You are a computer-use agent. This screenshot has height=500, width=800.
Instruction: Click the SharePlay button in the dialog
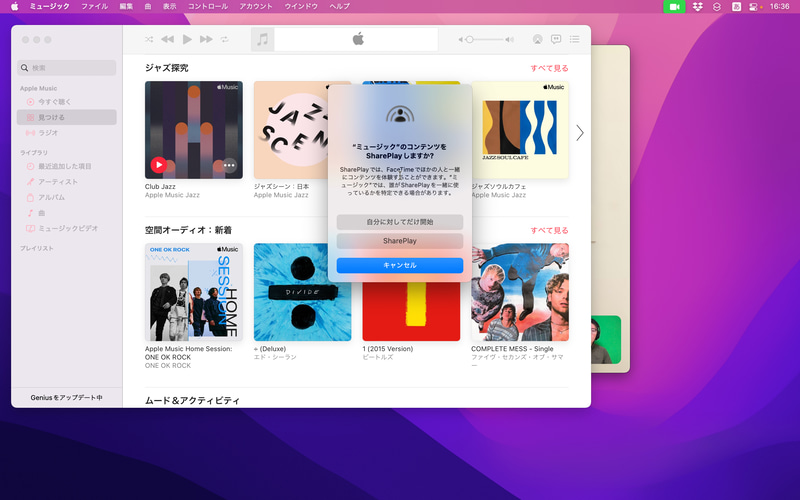[x=400, y=241]
